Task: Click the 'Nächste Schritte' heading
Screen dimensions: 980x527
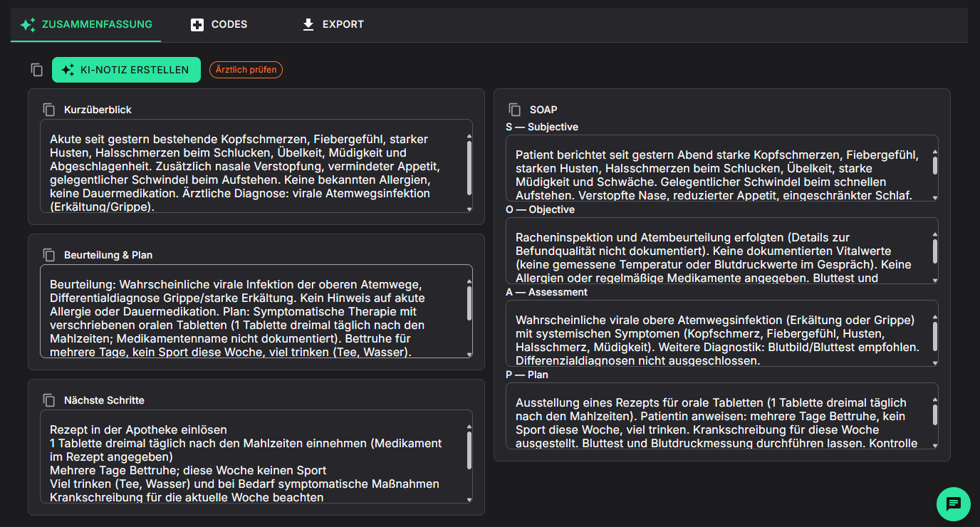Action: coord(104,400)
